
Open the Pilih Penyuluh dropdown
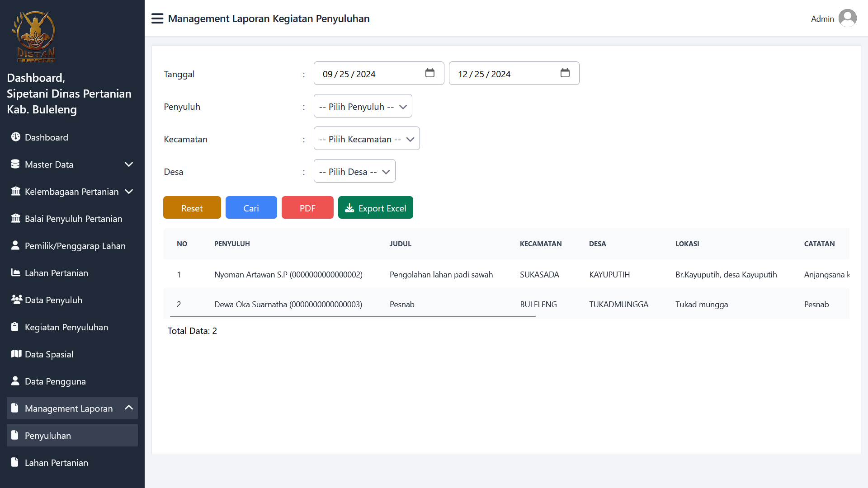pos(363,106)
